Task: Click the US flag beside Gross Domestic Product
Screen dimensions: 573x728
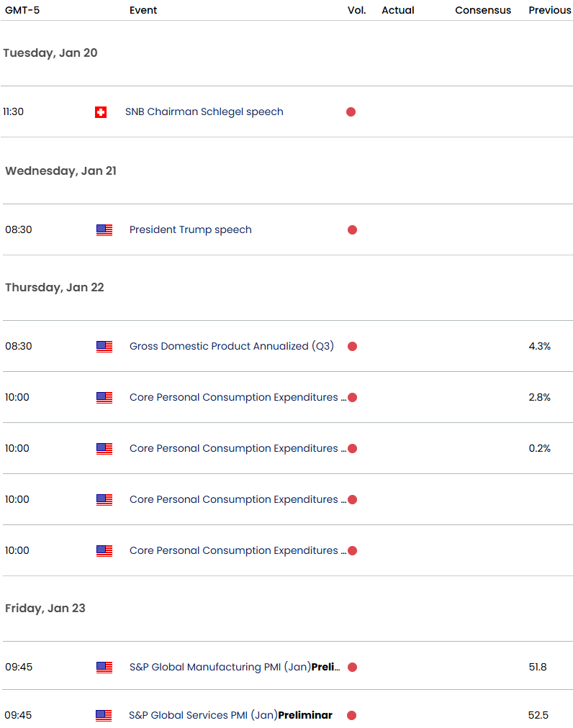Action: pos(104,347)
